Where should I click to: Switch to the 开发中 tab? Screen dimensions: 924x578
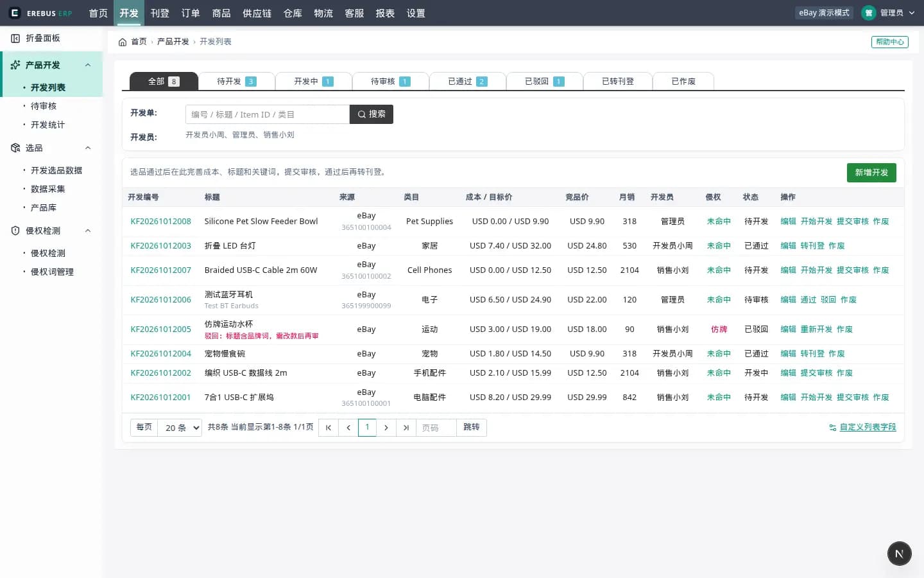click(314, 82)
